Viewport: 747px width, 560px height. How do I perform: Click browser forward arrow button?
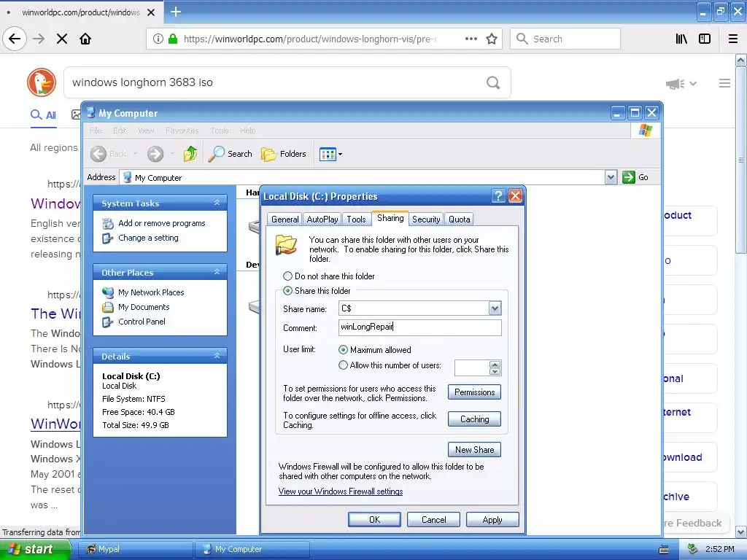tap(39, 39)
